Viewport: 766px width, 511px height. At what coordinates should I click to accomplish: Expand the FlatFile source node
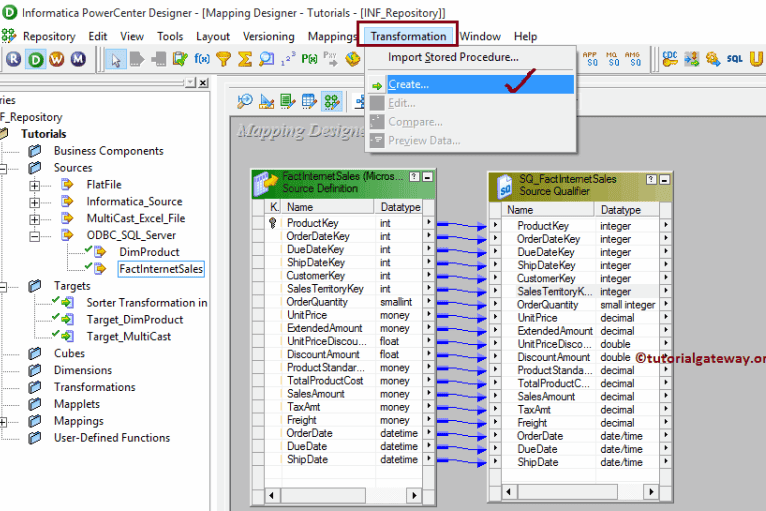coord(34,186)
